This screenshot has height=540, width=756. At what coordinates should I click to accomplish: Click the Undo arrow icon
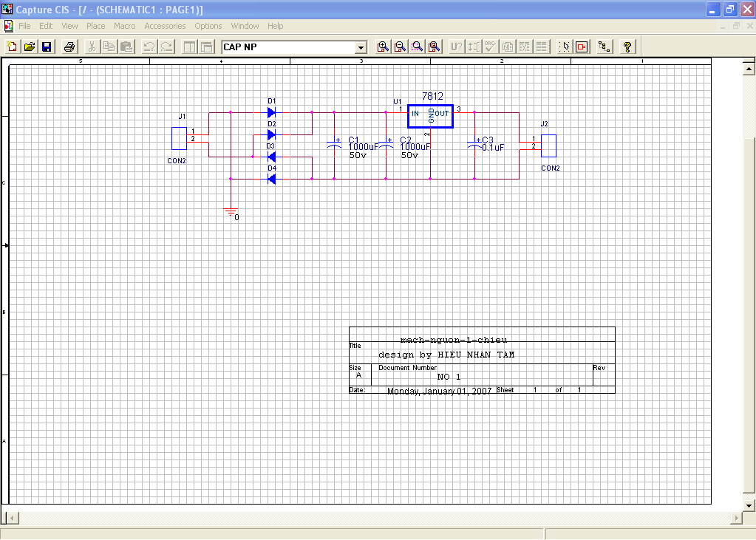(x=149, y=47)
